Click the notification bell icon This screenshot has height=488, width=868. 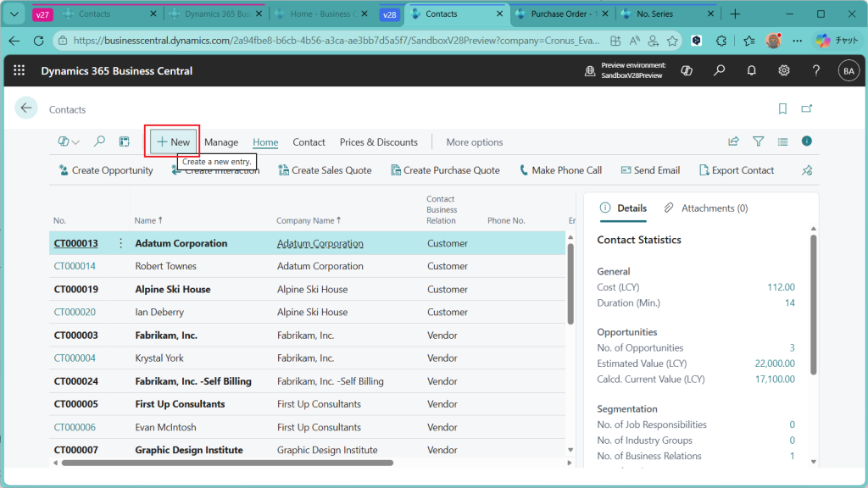tap(751, 71)
